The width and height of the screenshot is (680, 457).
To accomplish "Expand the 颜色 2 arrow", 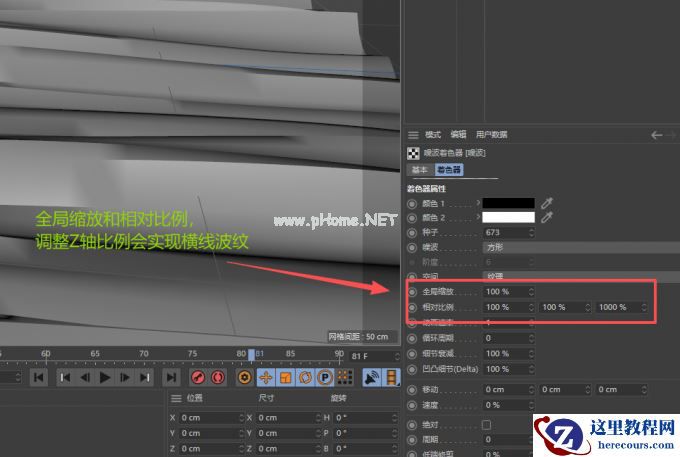I will pos(478,217).
